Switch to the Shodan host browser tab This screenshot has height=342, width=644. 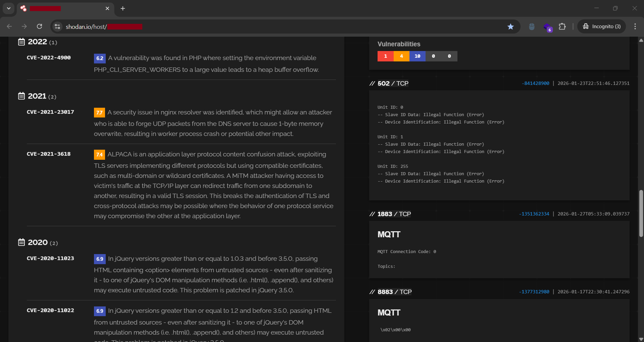[x=60, y=8]
